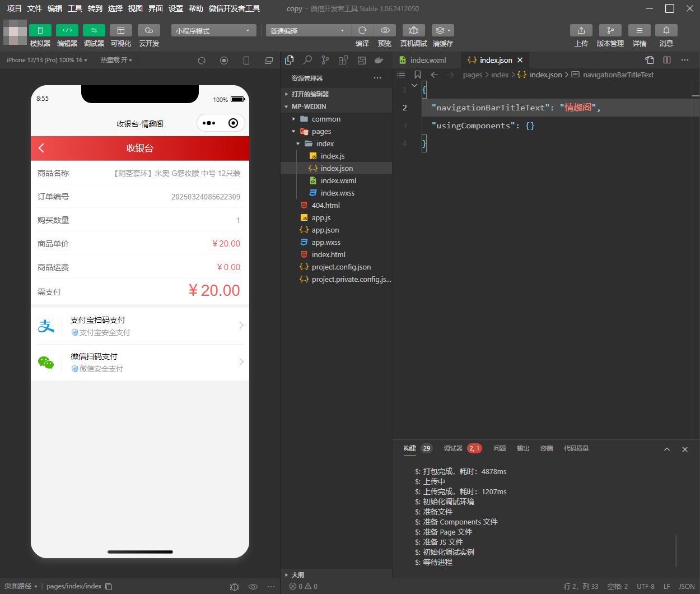Open the source control branch icon
Image resolution: width=700 pixels, height=594 pixels.
(x=325, y=60)
